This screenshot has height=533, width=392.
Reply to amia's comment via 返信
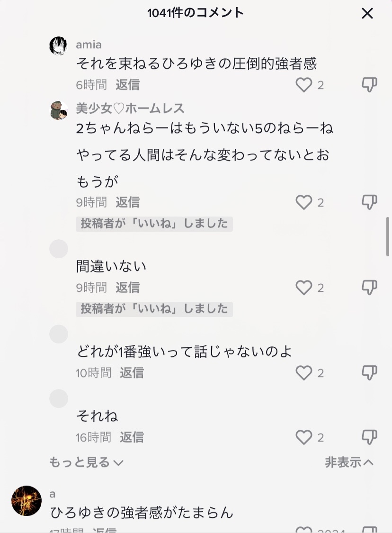[127, 85]
